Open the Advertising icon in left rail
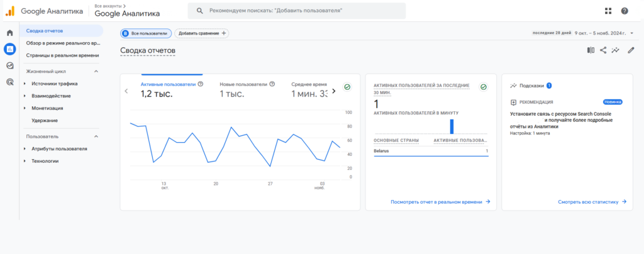Screen dimensions: 644x254 pos(9,82)
